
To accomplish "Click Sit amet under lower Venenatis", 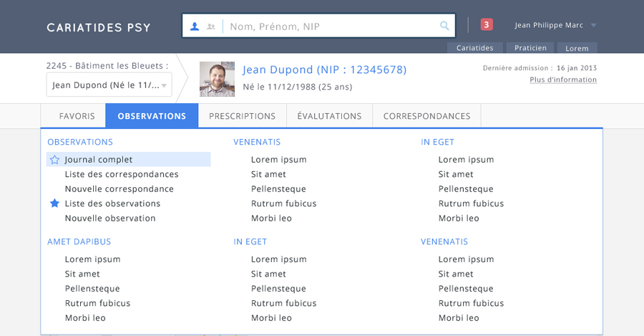I will pyautogui.click(x=456, y=274).
